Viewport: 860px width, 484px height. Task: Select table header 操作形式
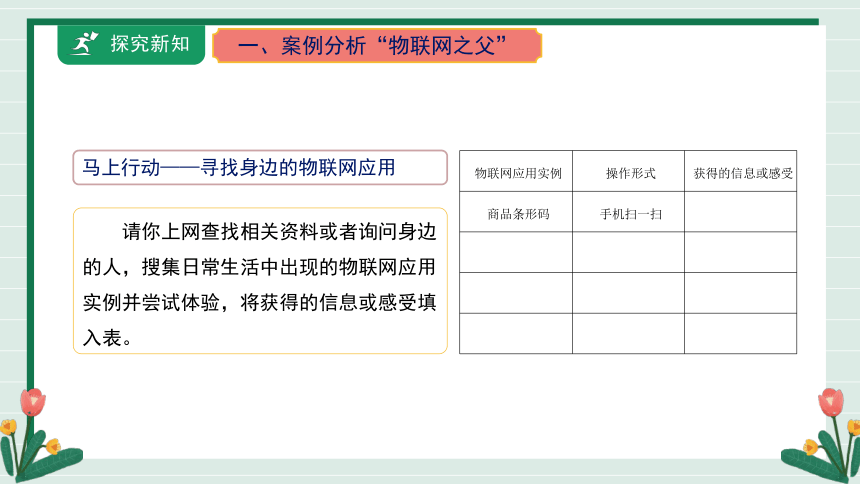click(x=629, y=171)
